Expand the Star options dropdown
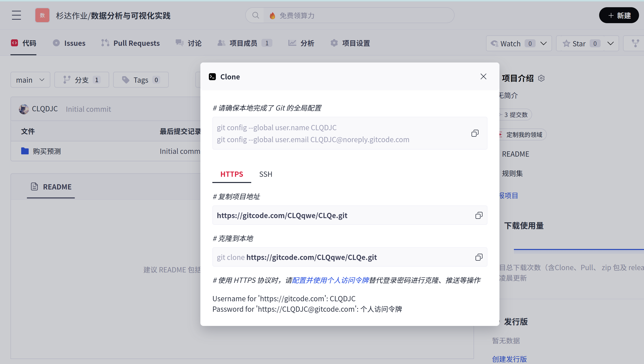The height and width of the screenshot is (364, 644). coord(610,44)
